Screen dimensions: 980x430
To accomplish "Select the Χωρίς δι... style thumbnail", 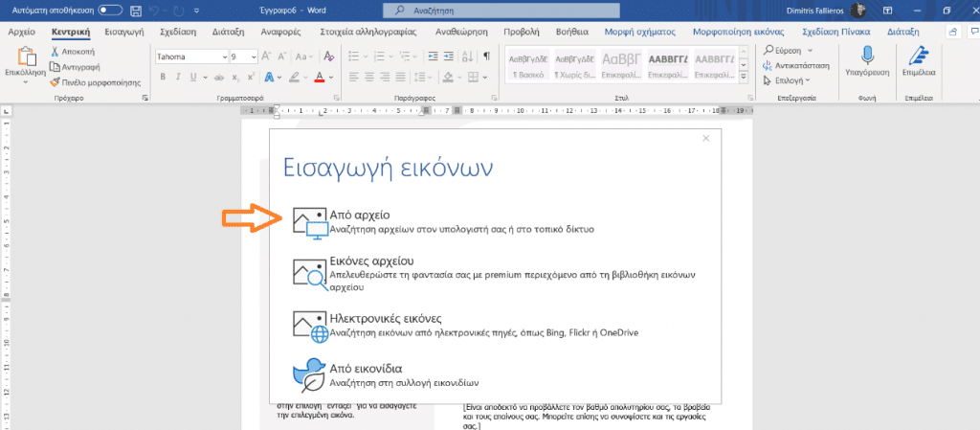I will [575, 65].
